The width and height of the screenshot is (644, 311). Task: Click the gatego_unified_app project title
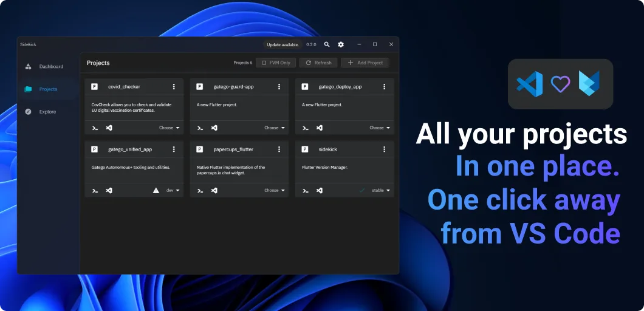[x=130, y=149]
